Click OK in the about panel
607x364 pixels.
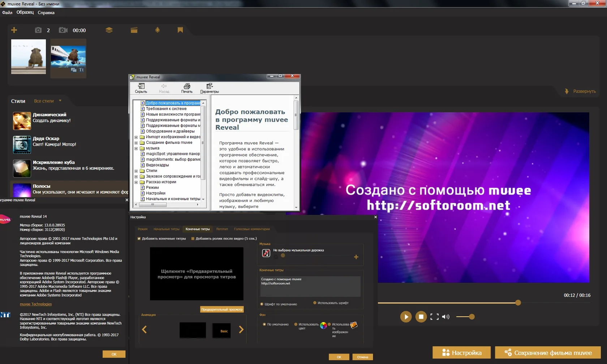[x=114, y=354]
